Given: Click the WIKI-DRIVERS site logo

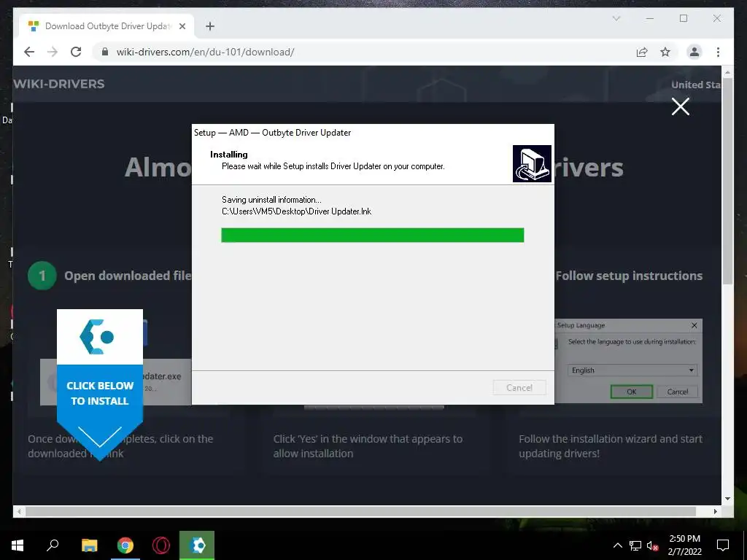Looking at the screenshot, I should [x=59, y=84].
